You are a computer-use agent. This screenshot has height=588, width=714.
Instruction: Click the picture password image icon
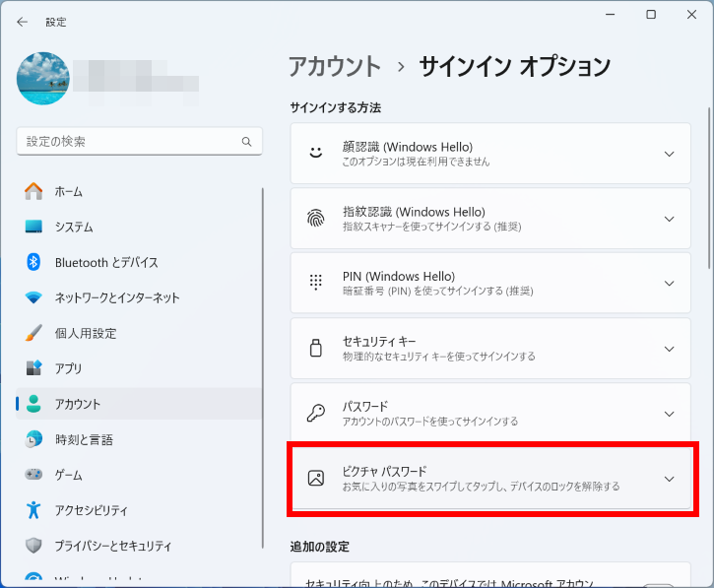pyautogui.click(x=316, y=479)
